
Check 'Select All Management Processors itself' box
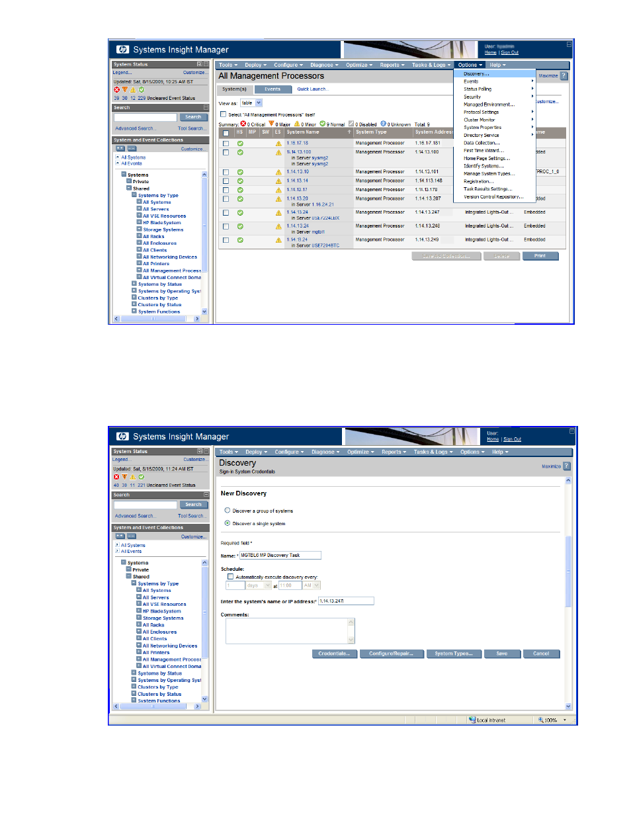224,114
